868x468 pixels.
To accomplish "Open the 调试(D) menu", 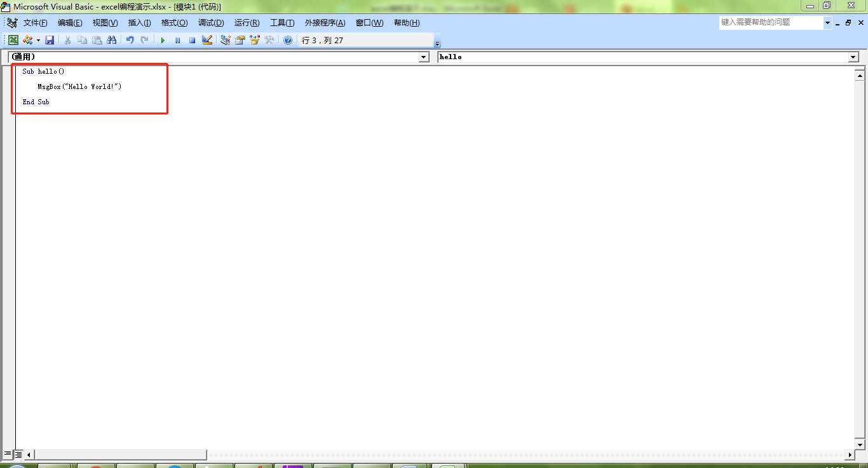I will point(210,23).
